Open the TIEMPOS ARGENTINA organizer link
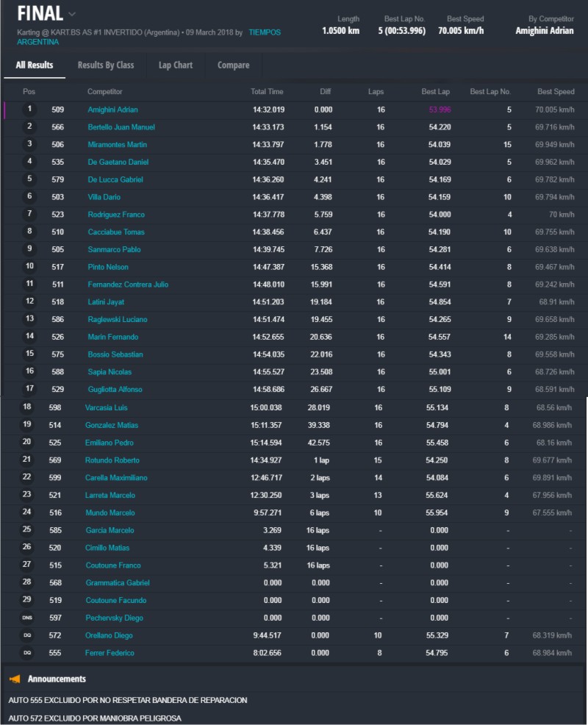Image resolution: width=588 pixels, height=725 pixels. [264, 32]
